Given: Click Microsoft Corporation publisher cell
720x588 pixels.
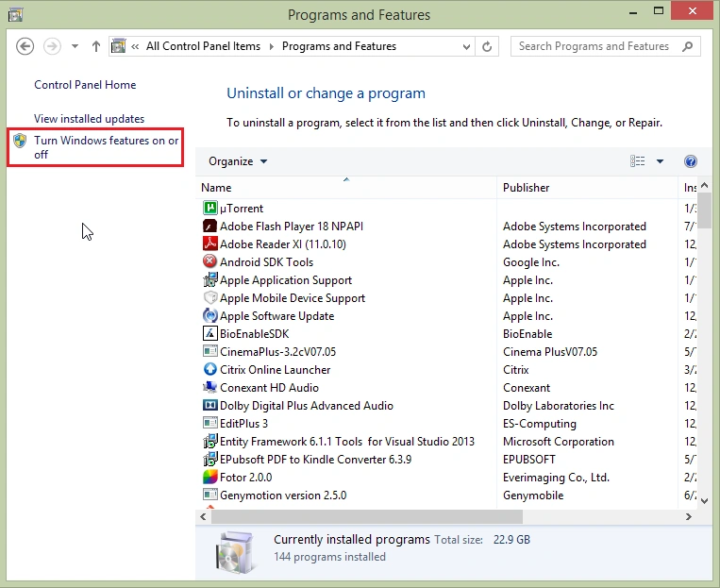Looking at the screenshot, I should click(x=559, y=441).
